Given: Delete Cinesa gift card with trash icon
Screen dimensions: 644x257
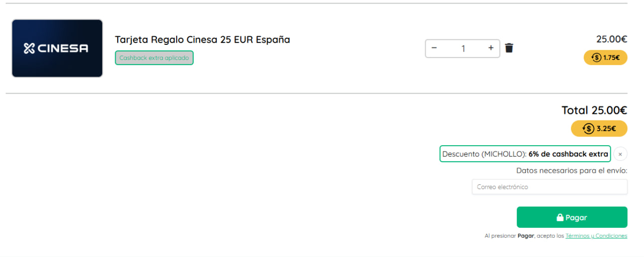Looking at the screenshot, I should tap(509, 48).
